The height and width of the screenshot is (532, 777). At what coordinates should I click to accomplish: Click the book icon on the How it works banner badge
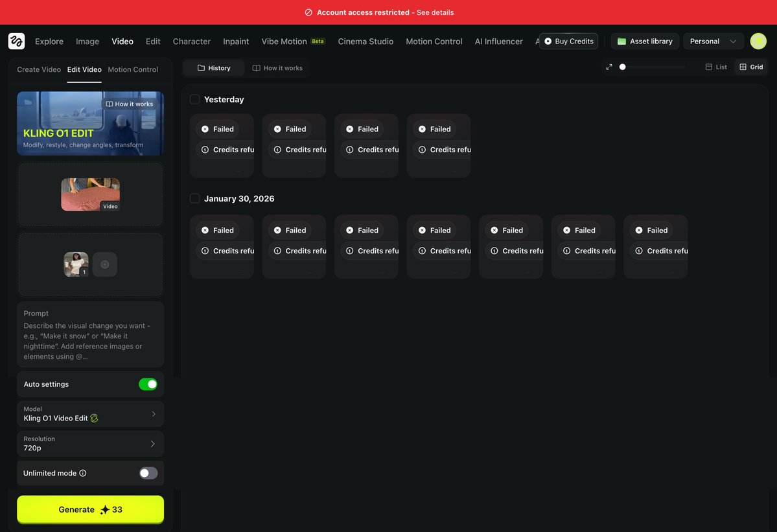[x=109, y=104]
